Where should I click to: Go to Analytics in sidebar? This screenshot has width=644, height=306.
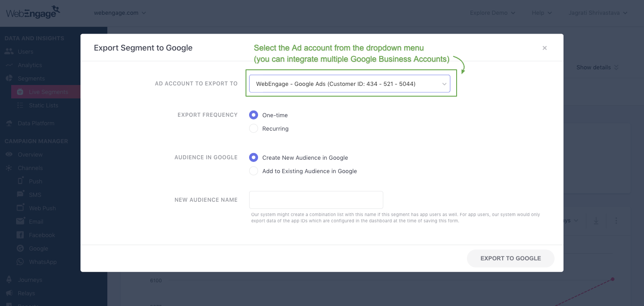[x=30, y=65]
